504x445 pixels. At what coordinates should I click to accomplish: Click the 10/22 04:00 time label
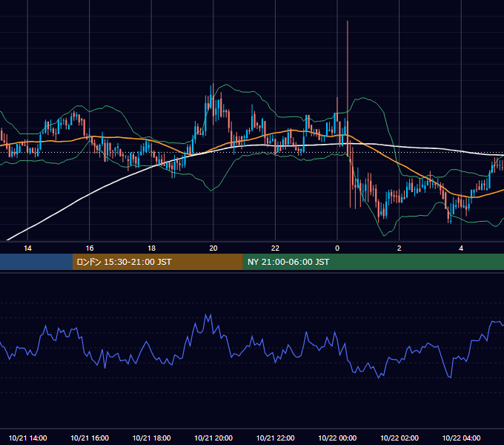click(x=461, y=438)
